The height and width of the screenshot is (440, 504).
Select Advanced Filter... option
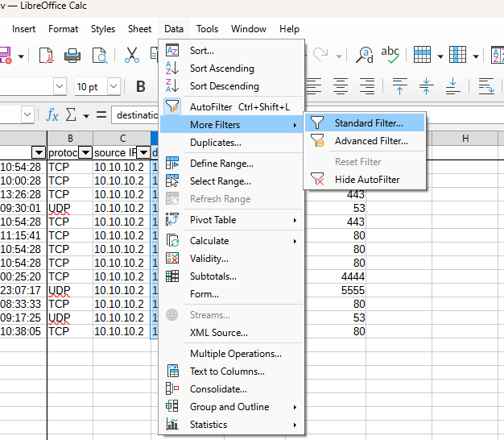point(370,141)
